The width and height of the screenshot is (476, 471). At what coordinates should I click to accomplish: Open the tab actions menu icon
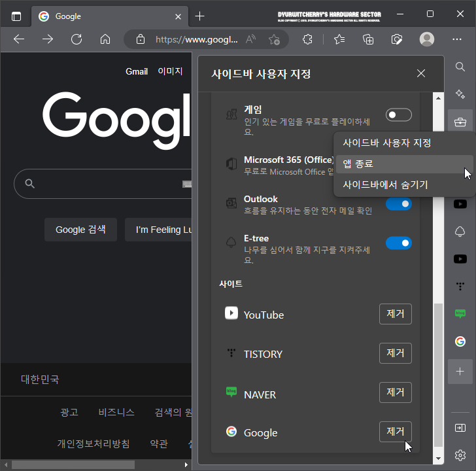(x=16, y=16)
